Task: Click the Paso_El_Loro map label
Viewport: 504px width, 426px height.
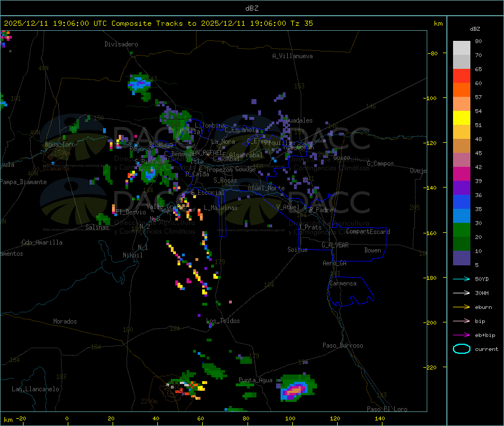Action: point(388,409)
